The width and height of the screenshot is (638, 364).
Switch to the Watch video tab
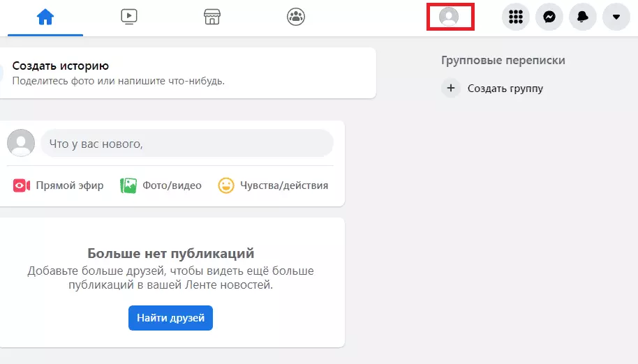tap(129, 17)
